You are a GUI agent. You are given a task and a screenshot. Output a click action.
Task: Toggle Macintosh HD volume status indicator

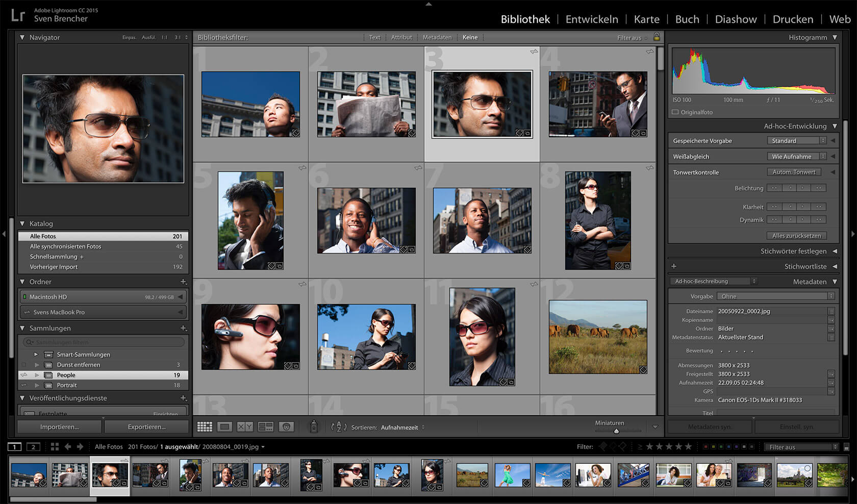pos(24,297)
